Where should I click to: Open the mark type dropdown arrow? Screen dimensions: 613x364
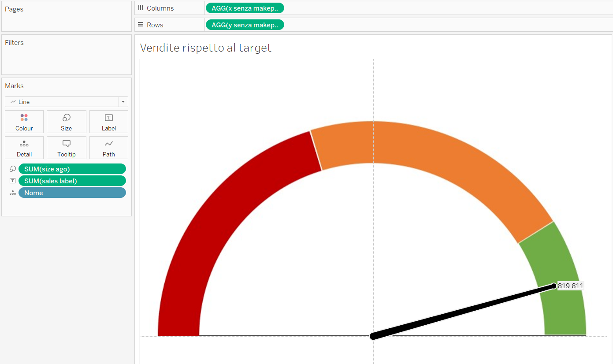pyautogui.click(x=123, y=101)
